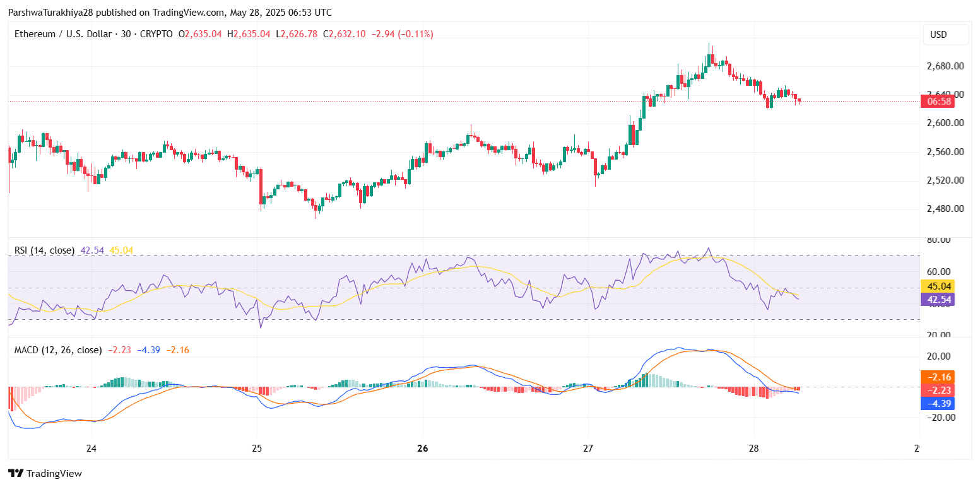Click the red -2.23 MACD histogram tag
The width and height of the screenshot is (980, 487).
point(937,390)
